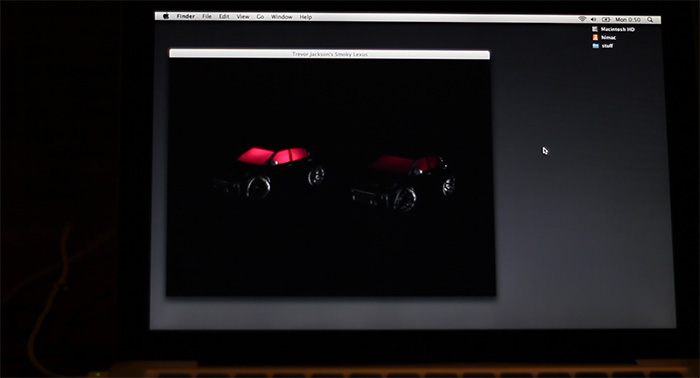
Task: Click the Trevor Jackson's Smoky Lexus title bar
Action: [x=329, y=54]
